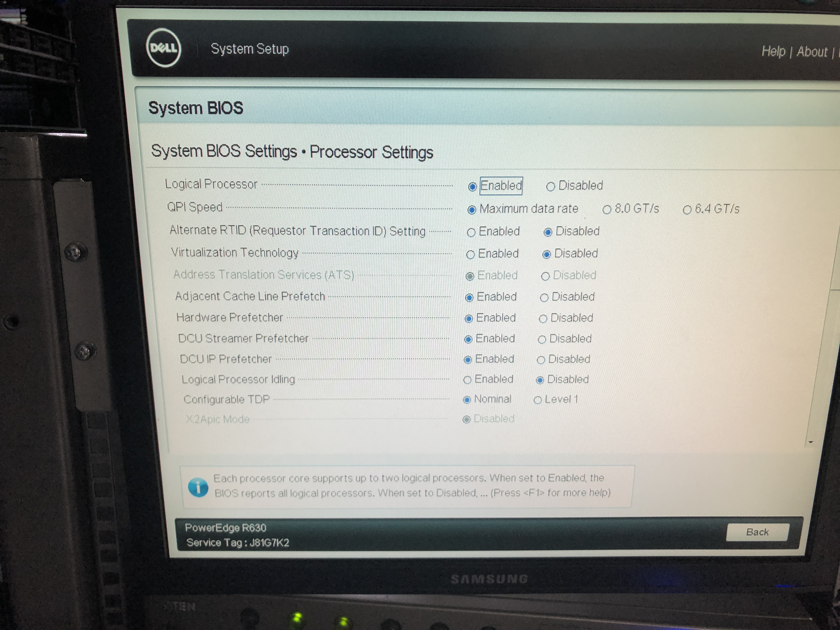Set Configurable TDP to Level 1

(x=537, y=400)
